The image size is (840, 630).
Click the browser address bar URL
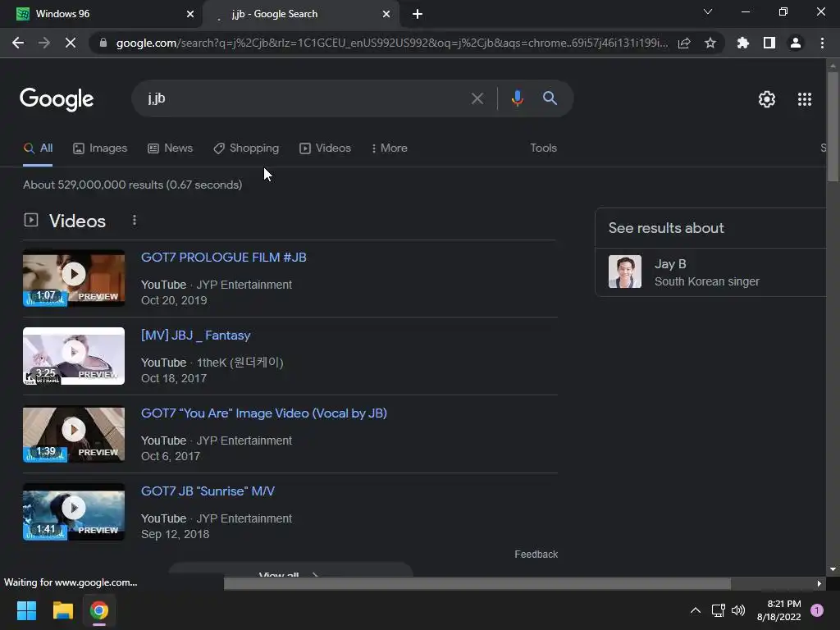pyautogui.click(x=391, y=43)
